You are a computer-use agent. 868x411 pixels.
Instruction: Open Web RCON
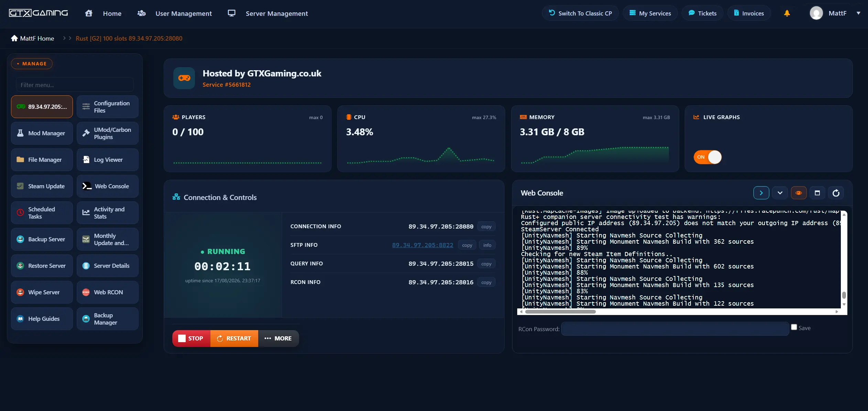108,292
